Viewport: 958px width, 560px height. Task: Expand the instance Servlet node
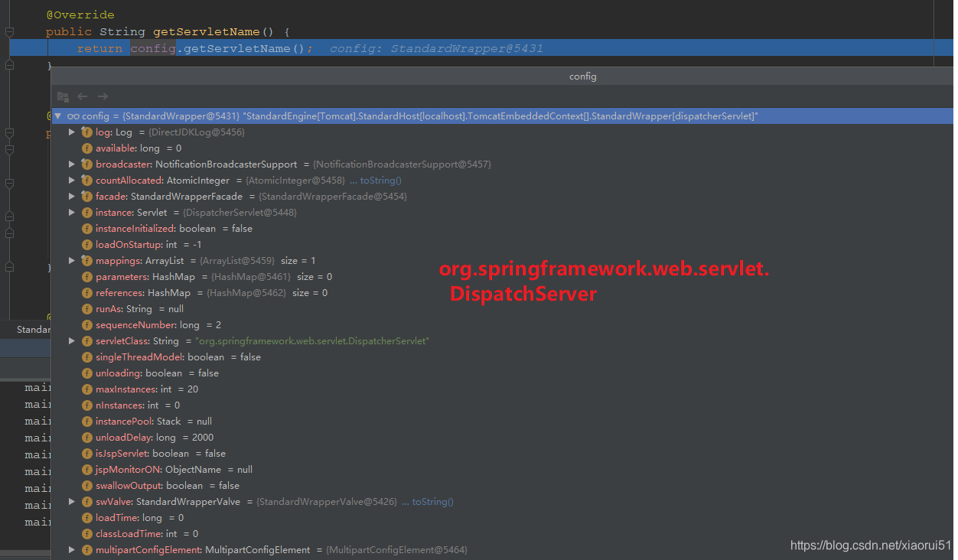(72, 213)
